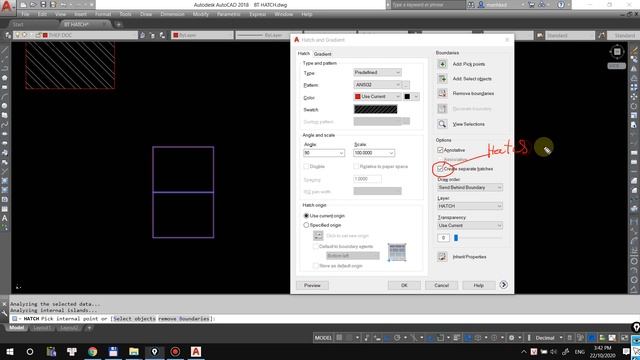The image size is (640, 360).
Task: Click the MODEL button in status bar
Action: pos(323,338)
